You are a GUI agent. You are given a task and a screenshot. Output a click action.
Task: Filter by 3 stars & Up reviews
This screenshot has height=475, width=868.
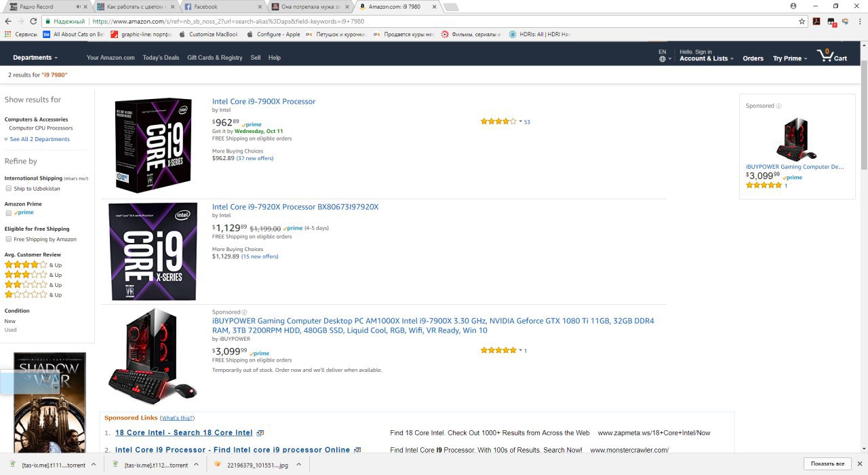coord(33,275)
